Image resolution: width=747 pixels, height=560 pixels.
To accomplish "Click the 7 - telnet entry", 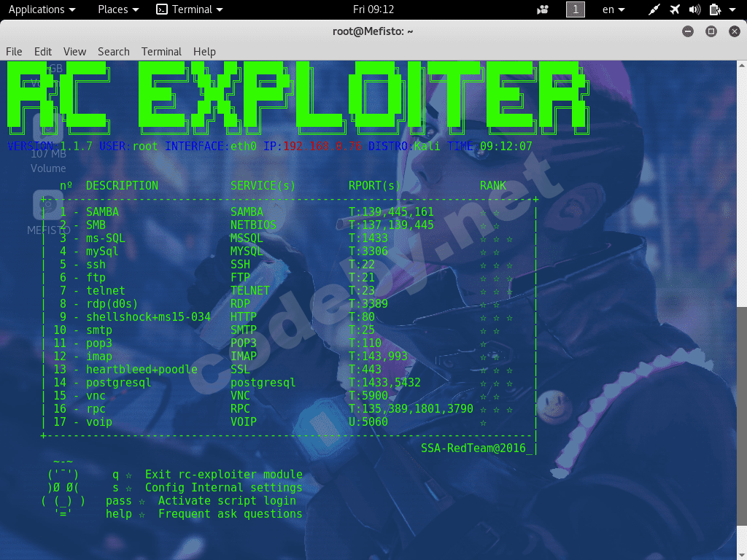I will click(x=93, y=290).
